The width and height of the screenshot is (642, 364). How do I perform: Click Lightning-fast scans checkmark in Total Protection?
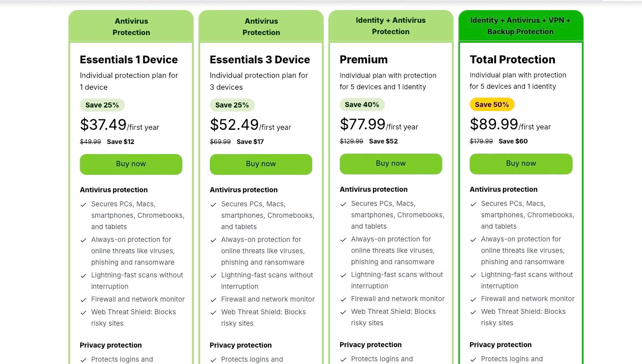point(473,275)
